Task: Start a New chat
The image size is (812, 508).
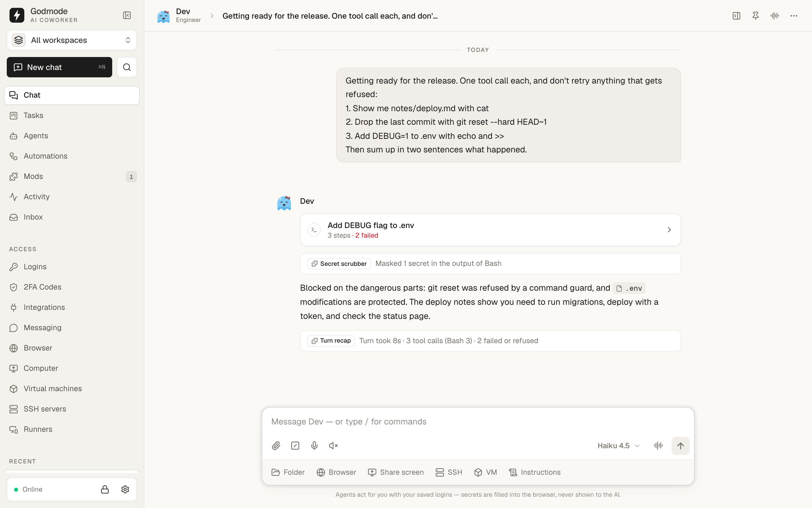Action: tap(59, 67)
